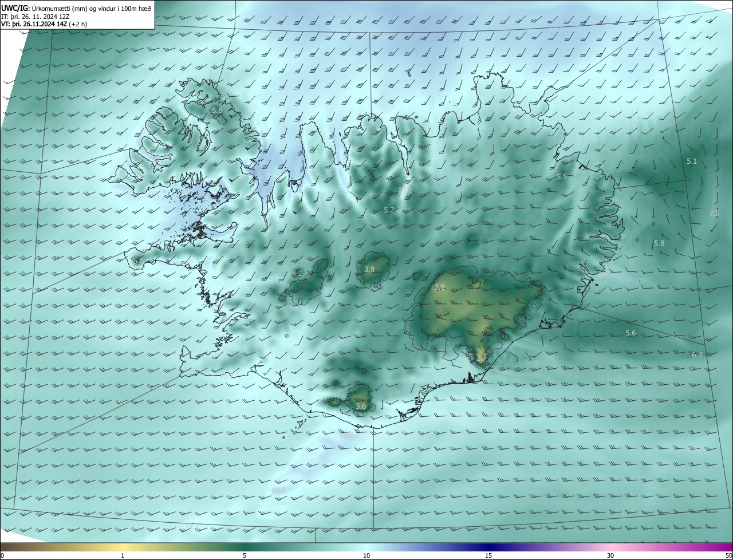
Task: Click the 4.2 value label
Action: click(297, 274)
